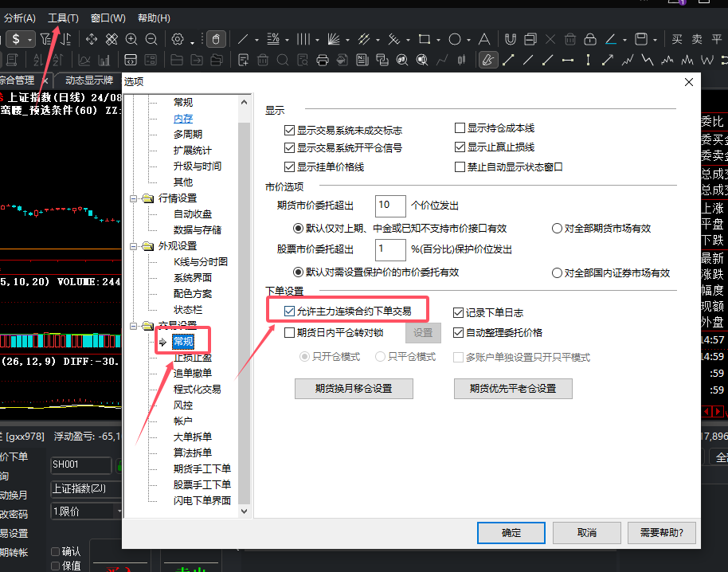The height and width of the screenshot is (572, 728).
Task: Open the 工具(T) menu
Action: tap(64, 18)
